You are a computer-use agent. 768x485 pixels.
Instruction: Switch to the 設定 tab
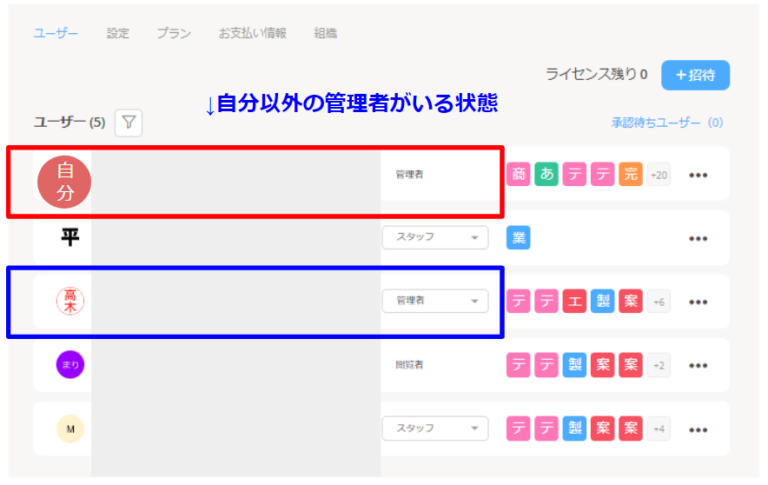[x=118, y=33]
